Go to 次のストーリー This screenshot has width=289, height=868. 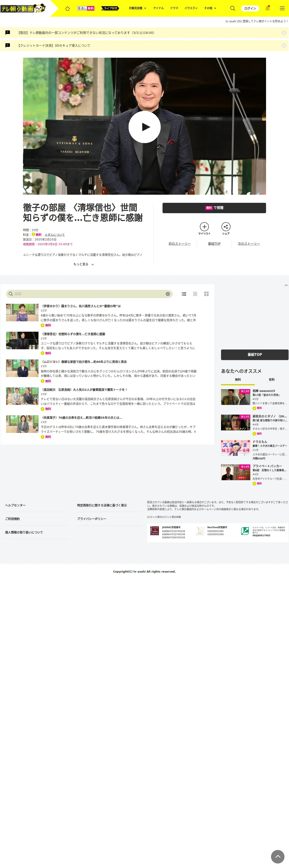[249, 244]
